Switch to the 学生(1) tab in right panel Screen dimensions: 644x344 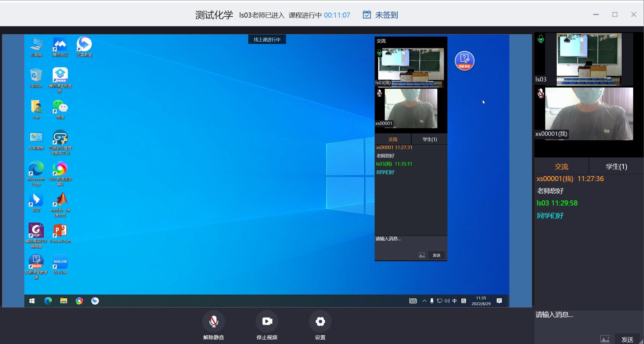pyautogui.click(x=616, y=167)
